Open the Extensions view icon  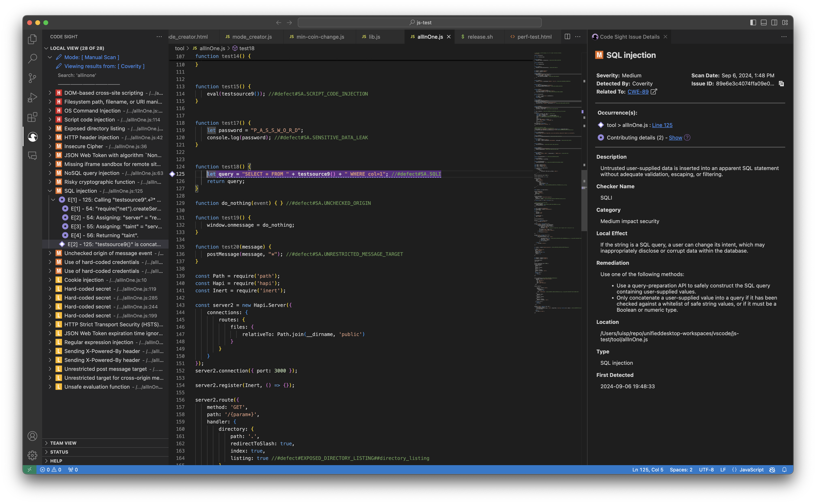point(32,117)
